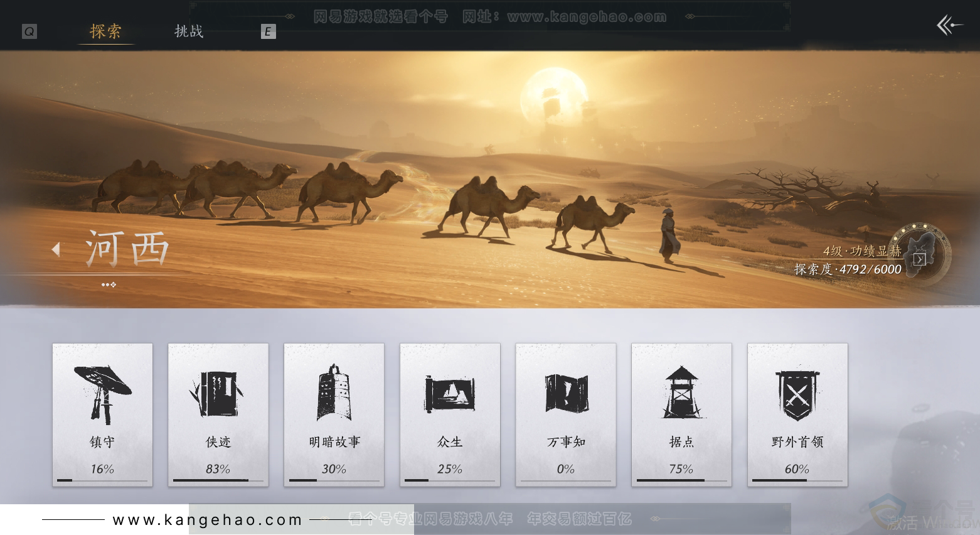Click the 75% value on 据点 card
Screen dimensions: 980x535
[681, 469]
